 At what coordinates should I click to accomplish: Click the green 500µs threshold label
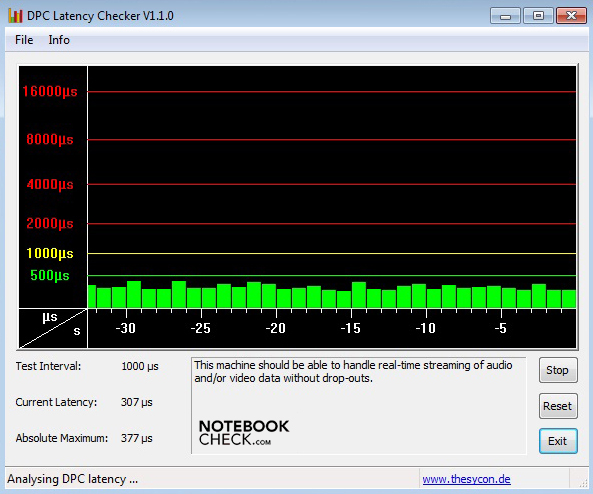pyautogui.click(x=50, y=275)
